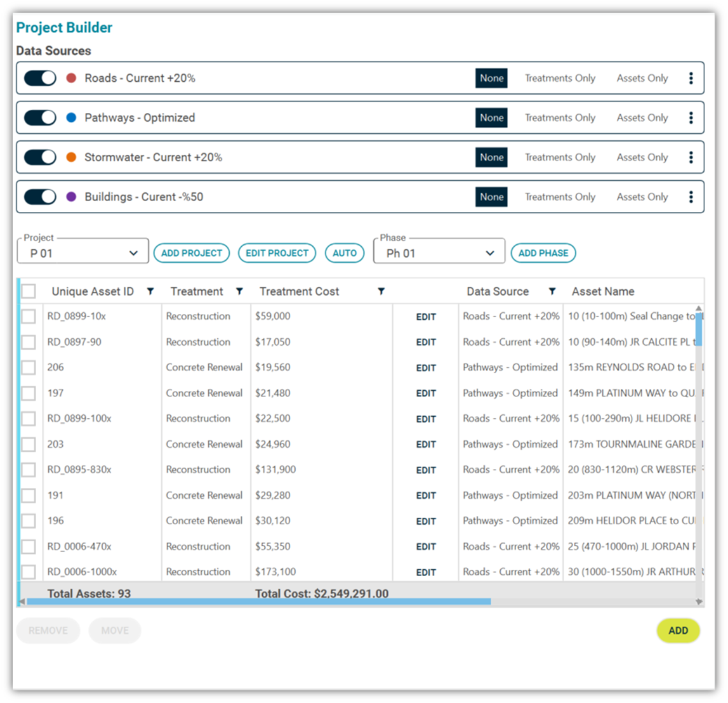The height and width of the screenshot is (703, 728).
Task: Tick the checkbox for asset RD_0899-10x
Action: pyautogui.click(x=29, y=316)
